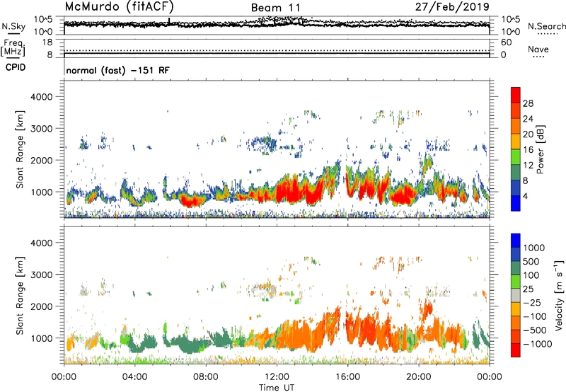Select the 20:00 time tick label
The width and height of the screenshot is (566, 392).
pyautogui.click(x=418, y=377)
